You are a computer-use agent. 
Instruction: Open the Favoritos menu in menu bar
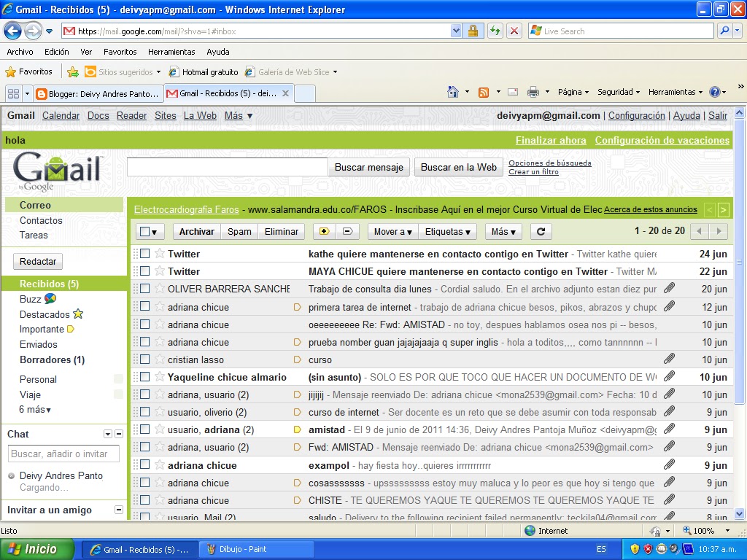[x=120, y=52]
